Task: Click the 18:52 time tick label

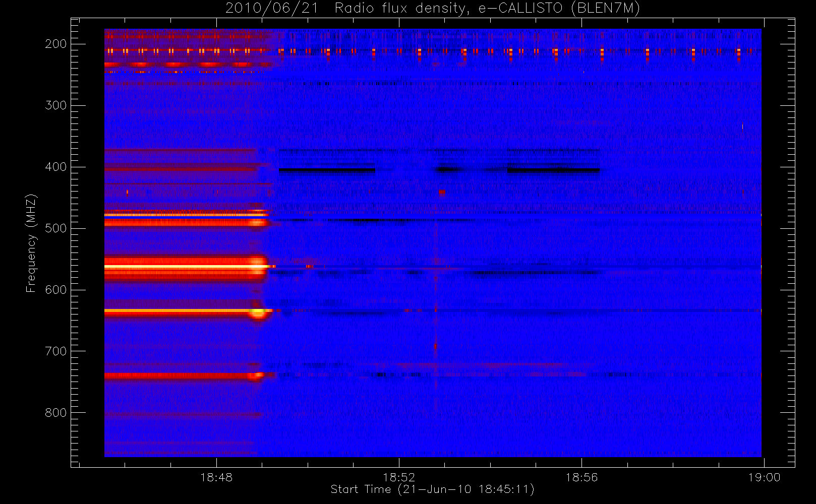Action: pyautogui.click(x=399, y=477)
